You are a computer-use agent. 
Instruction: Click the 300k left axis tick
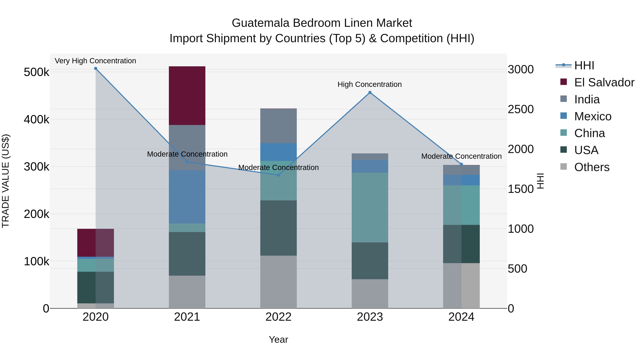(36, 167)
